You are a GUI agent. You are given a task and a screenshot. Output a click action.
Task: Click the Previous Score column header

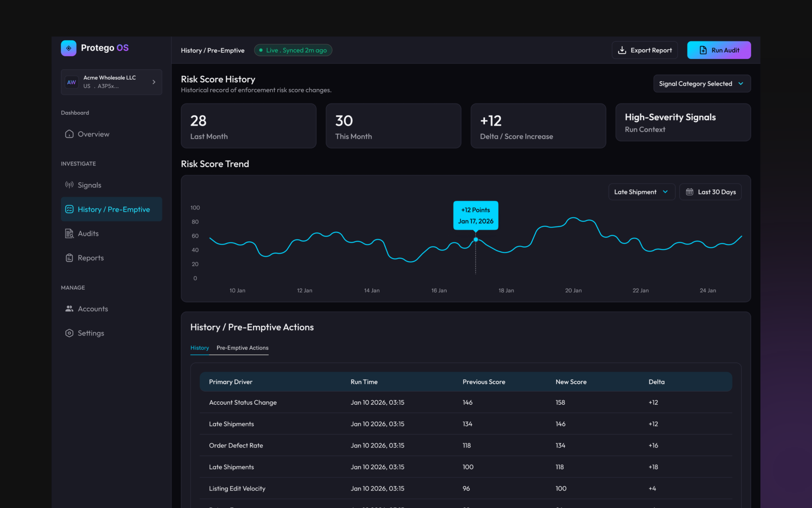tap(484, 382)
